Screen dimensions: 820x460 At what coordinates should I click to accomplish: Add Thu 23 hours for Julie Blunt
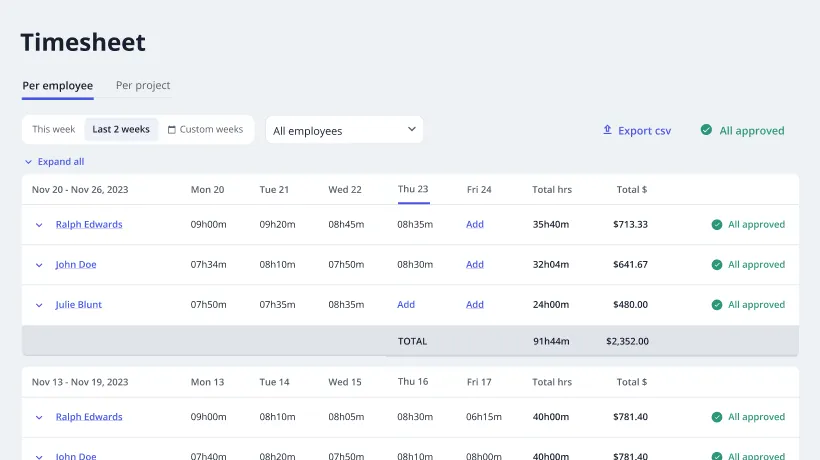tap(406, 304)
